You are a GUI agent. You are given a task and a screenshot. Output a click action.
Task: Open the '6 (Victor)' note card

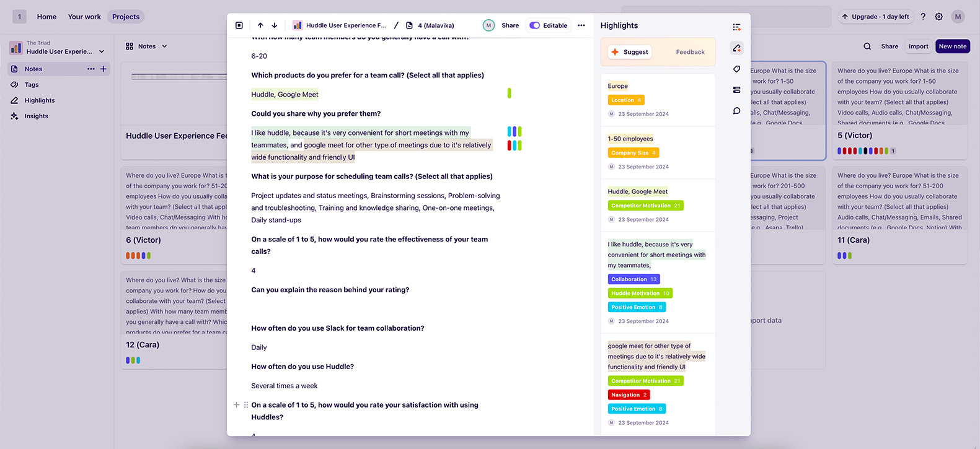point(174,215)
